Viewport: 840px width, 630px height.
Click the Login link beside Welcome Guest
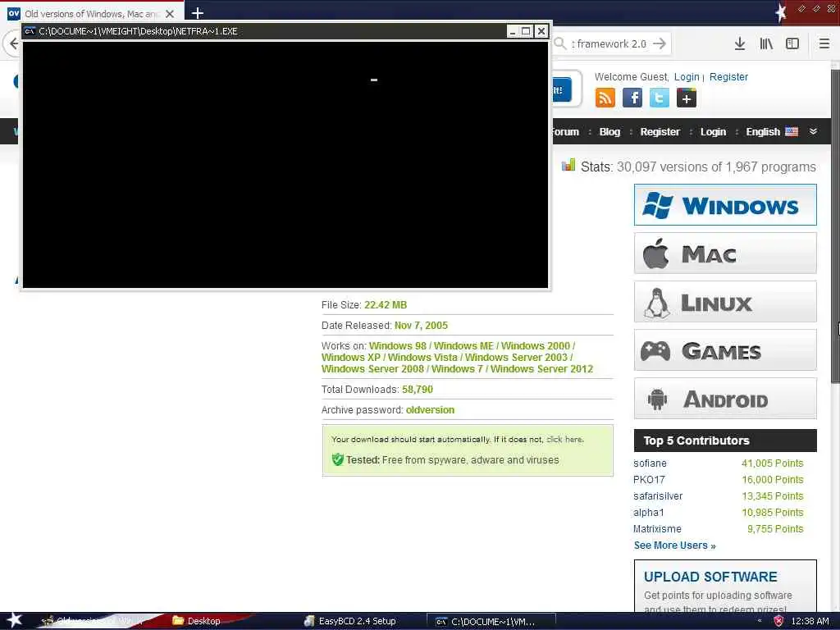point(687,76)
